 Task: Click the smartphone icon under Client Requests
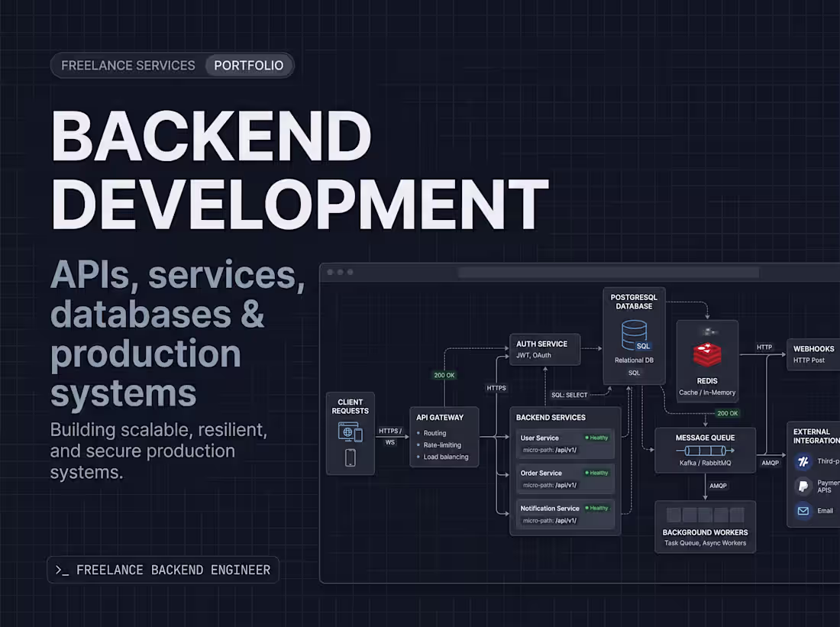(x=351, y=457)
